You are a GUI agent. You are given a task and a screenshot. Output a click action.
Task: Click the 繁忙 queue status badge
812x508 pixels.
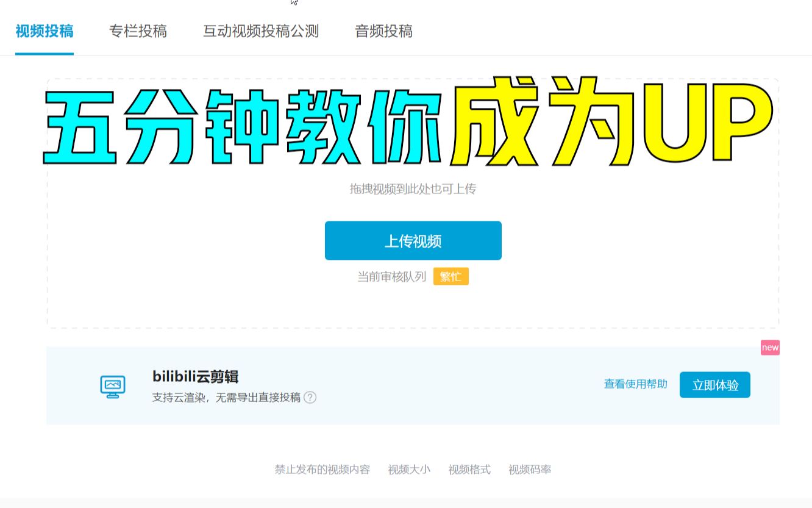(x=451, y=276)
